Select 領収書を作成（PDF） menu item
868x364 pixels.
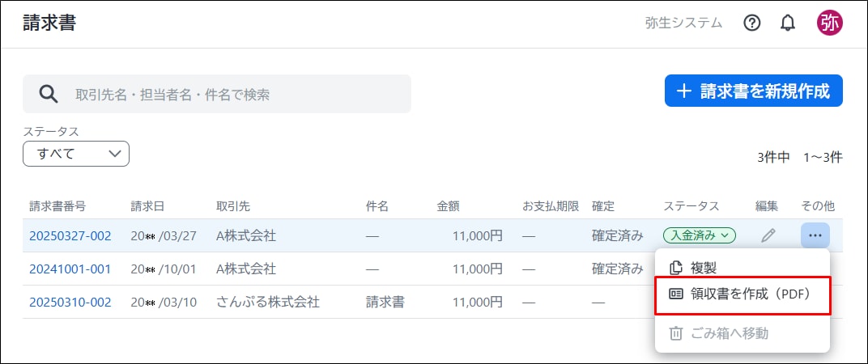742,294
